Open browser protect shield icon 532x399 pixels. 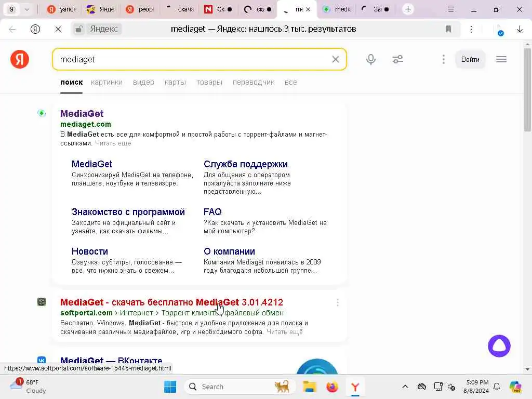click(500, 30)
